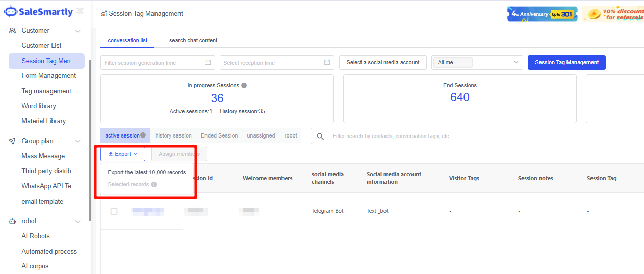Click the sidebar vertical scrollbar
The image size is (644, 274).
click(x=90, y=140)
